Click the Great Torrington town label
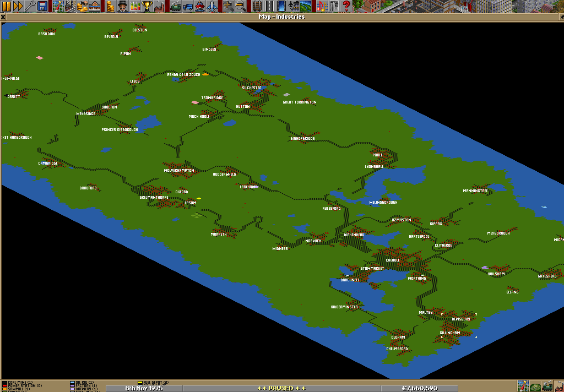Image resolution: width=564 pixels, height=392 pixels. pyautogui.click(x=299, y=102)
